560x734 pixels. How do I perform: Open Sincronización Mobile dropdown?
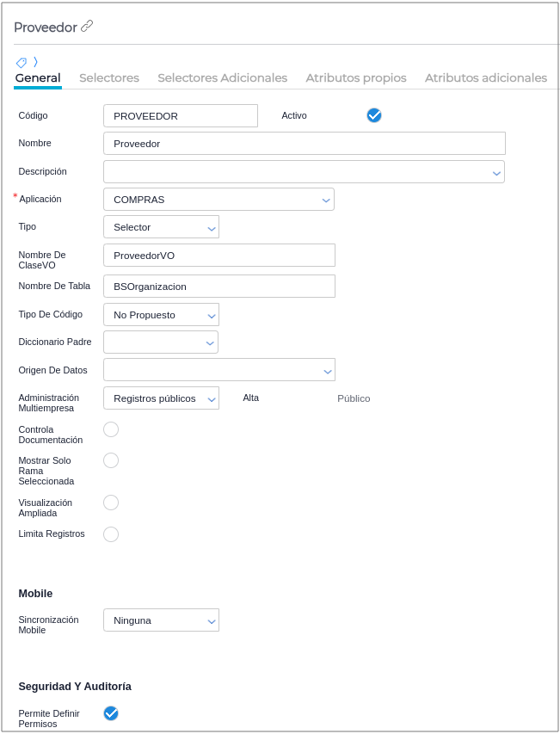[211, 620]
